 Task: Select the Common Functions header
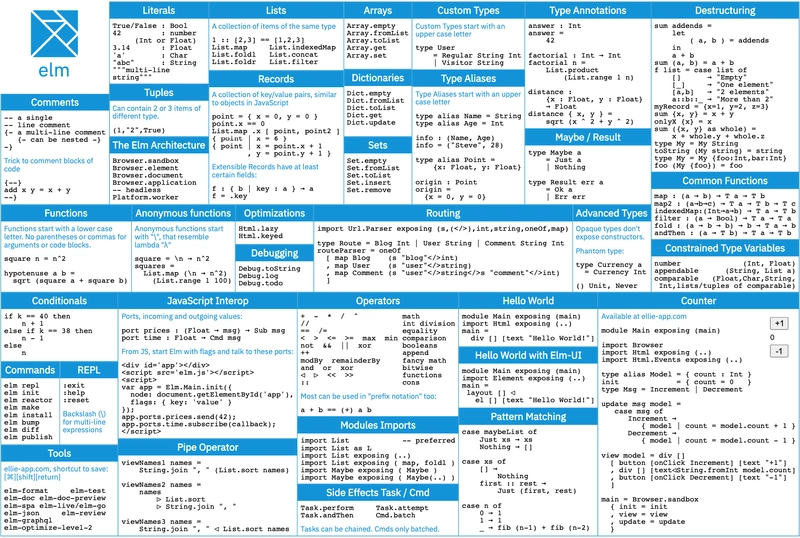[x=725, y=181]
